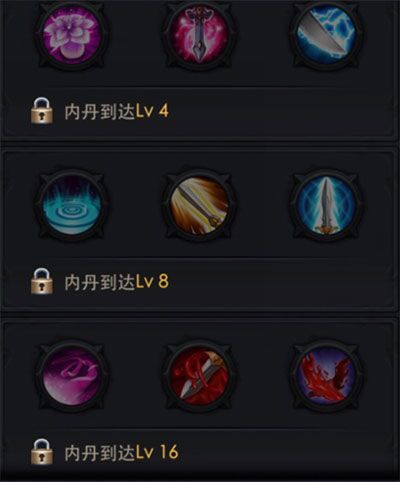Click the 内丹到达 text before Lv 16
Image resolution: width=400 pixels, height=482 pixels.
click(100, 453)
